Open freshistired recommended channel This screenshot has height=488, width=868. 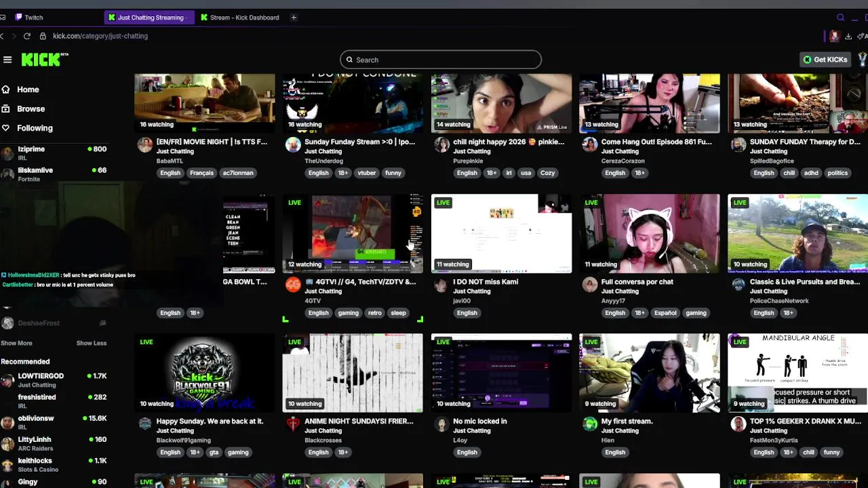(x=54, y=401)
